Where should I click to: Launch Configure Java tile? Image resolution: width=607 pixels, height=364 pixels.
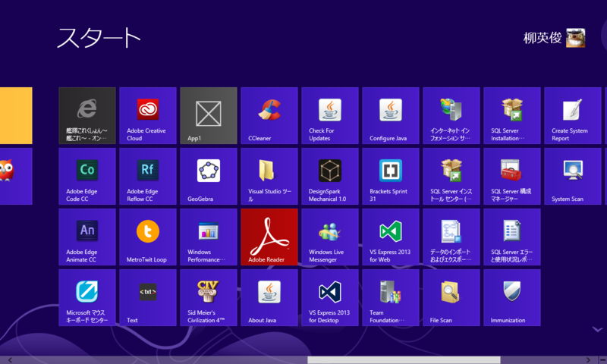point(391,116)
